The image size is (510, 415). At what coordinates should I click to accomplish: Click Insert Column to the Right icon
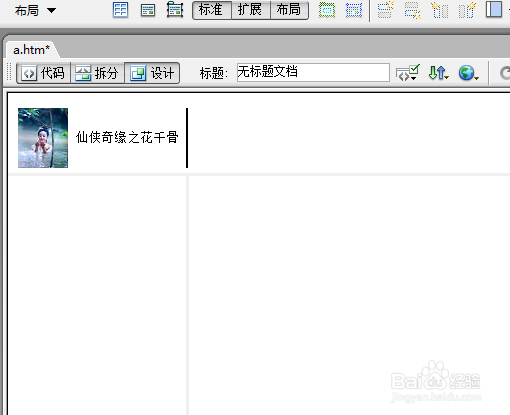(467, 10)
